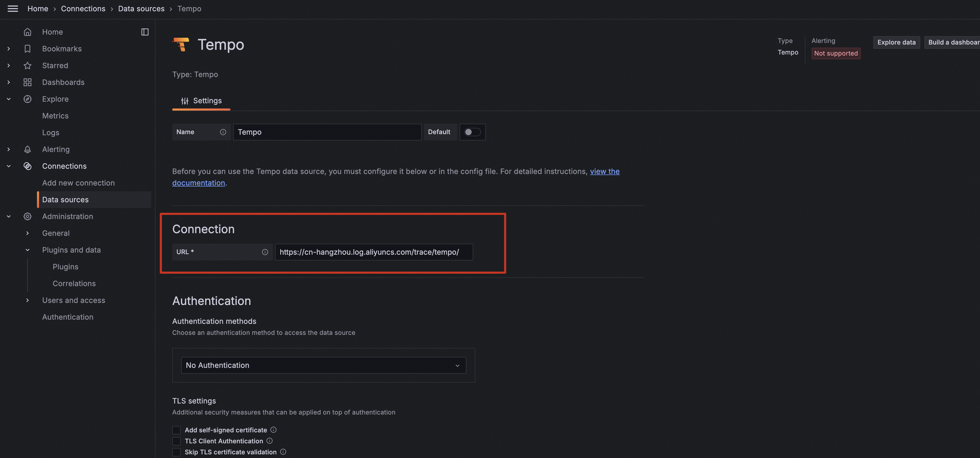Image resolution: width=980 pixels, height=458 pixels.
Task: Select the Settings tab
Action: click(x=201, y=101)
